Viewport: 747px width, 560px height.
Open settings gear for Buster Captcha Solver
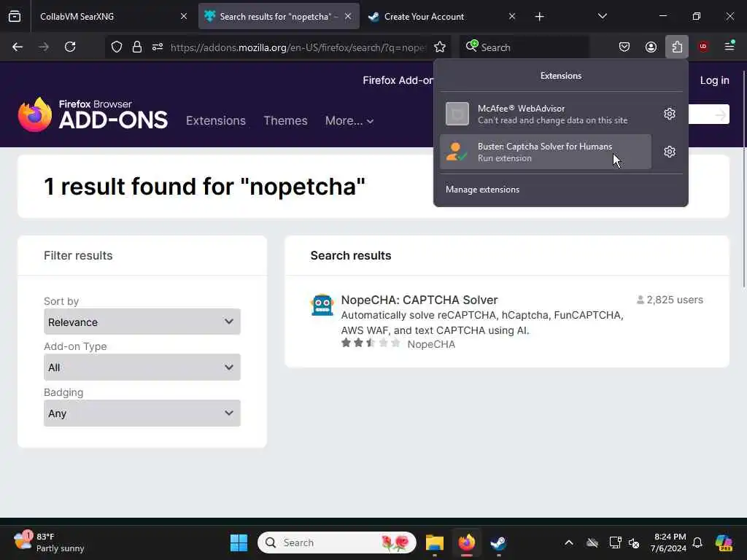[670, 152]
